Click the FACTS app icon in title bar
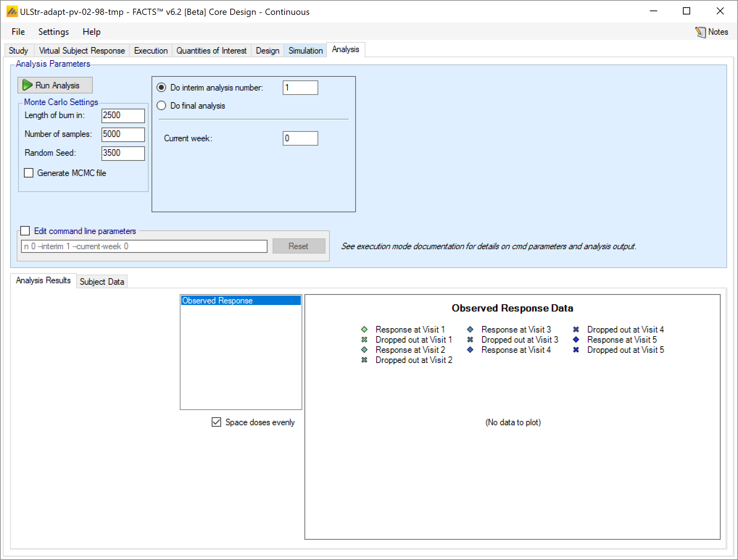The height and width of the screenshot is (560, 738). point(12,12)
